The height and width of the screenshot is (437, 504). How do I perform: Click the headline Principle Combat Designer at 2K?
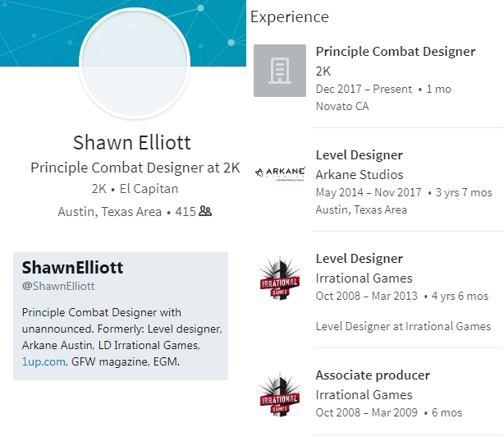click(x=135, y=168)
